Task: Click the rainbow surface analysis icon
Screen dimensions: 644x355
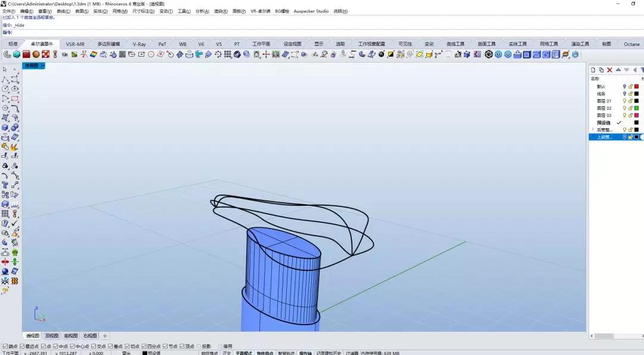Action: tap(94, 54)
